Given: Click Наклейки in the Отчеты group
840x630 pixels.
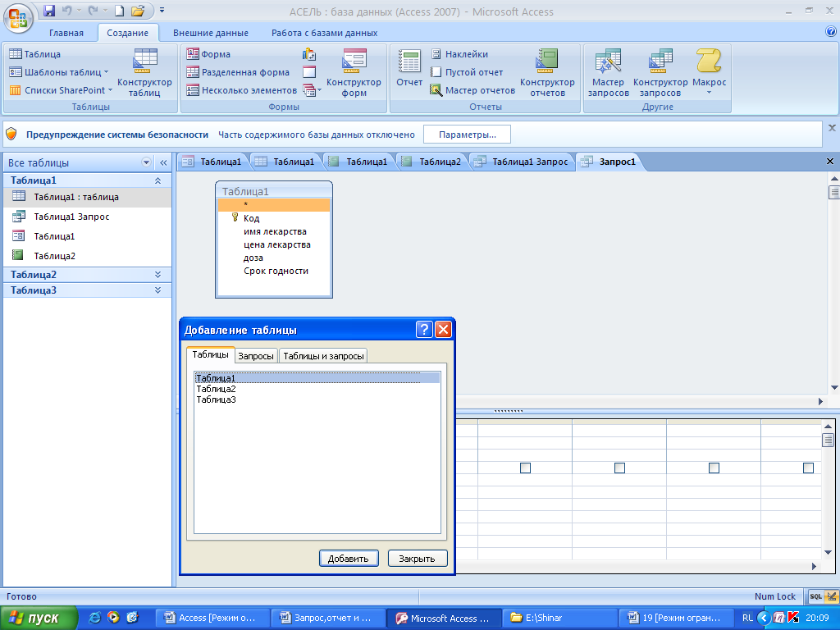Looking at the screenshot, I should 459,54.
